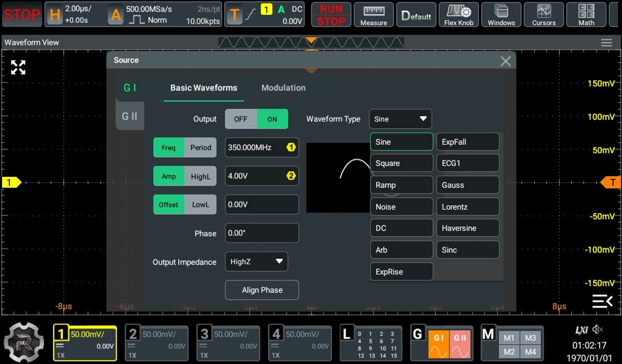The width and height of the screenshot is (622, 364).
Task: Click the Flex Knob icon
Action: [459, 14]
